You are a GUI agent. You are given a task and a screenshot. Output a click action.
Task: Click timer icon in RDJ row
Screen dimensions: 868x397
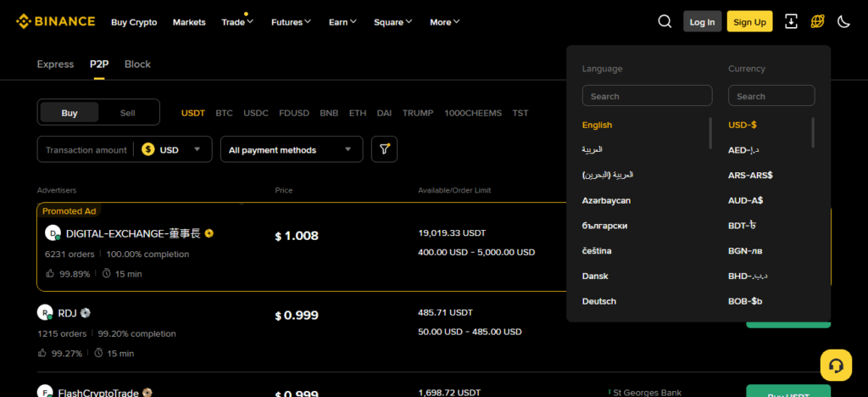pyautogui.click(x=98, y=353)
